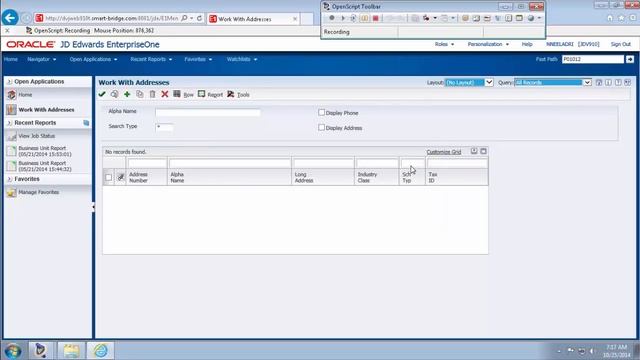Open Business Unit Report from 15:44:32
Screen dimensions: 640x360
[x=45, y=166]
